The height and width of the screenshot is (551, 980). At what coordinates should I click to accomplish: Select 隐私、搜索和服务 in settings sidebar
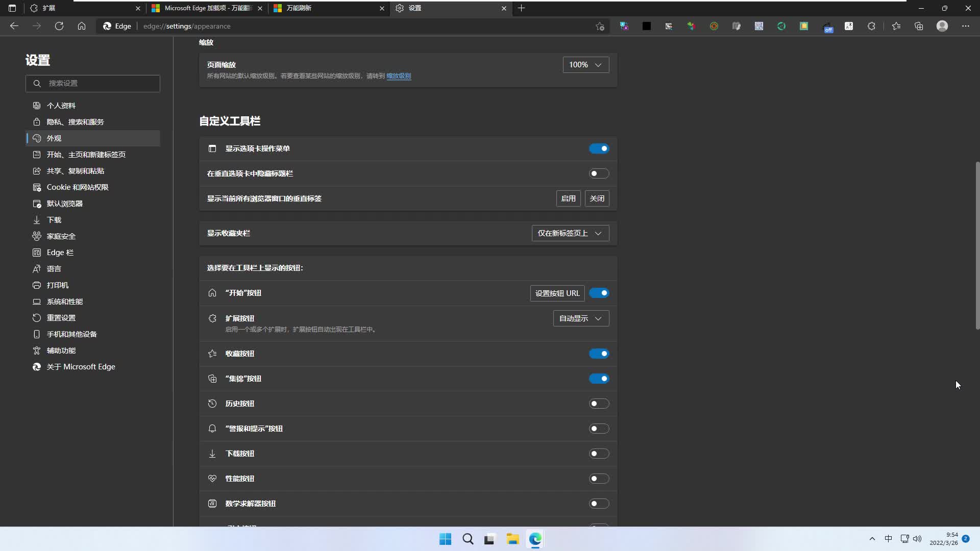tap(75, 122)
